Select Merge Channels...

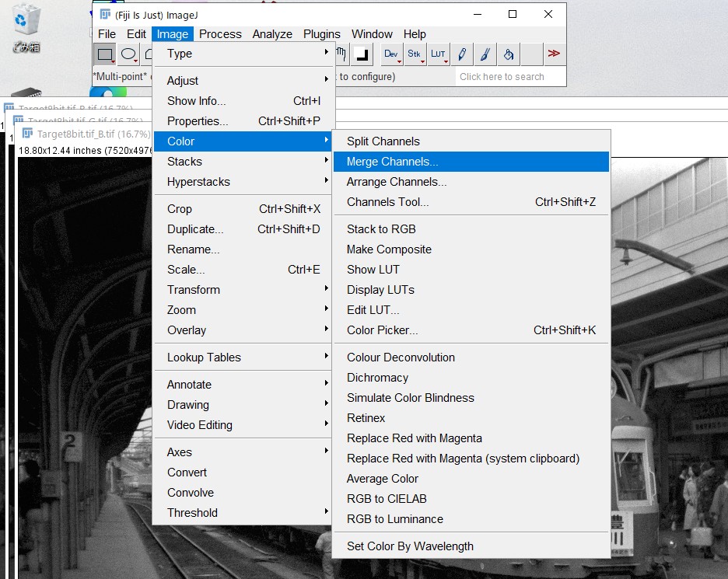pyautogui.click(x=471, y=162)
